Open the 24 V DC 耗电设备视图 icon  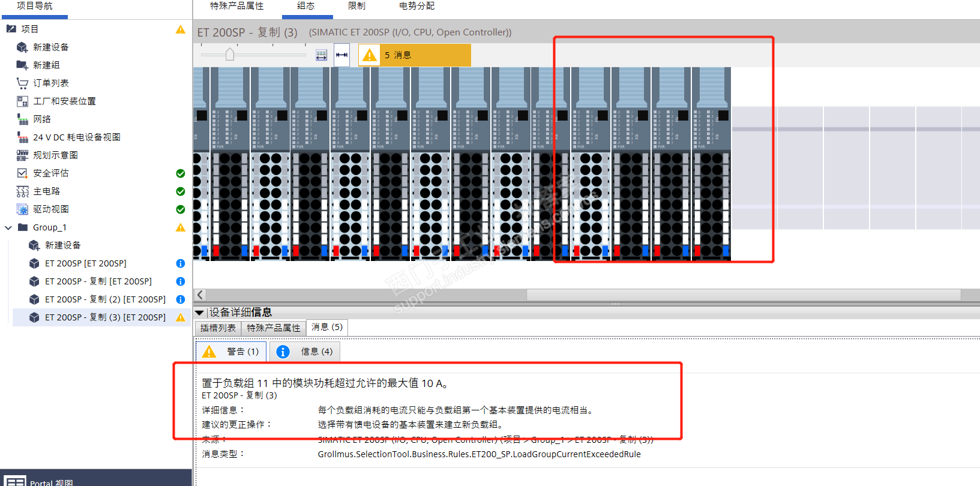[x=22, y=137]
